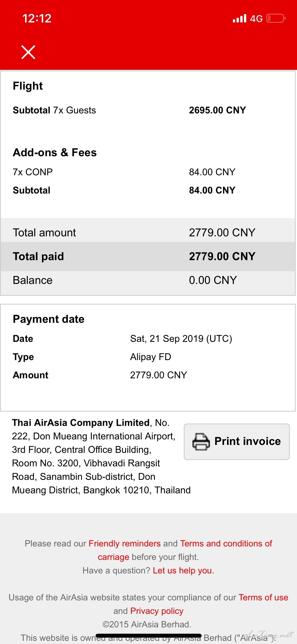Image resolution: width=297 pixels, height=644 pixels.
Task: Open the Terms of use link
Action: [263, 597]
